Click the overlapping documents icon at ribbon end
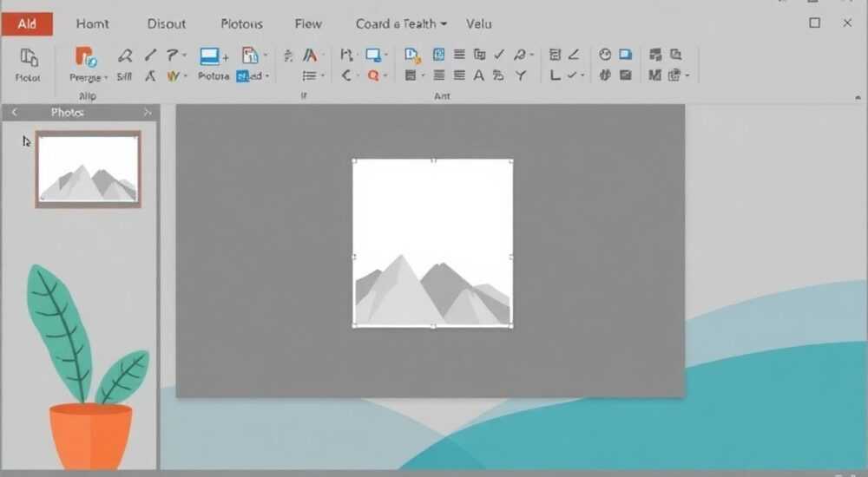868x477 pixels. click(x=676, y=55)
